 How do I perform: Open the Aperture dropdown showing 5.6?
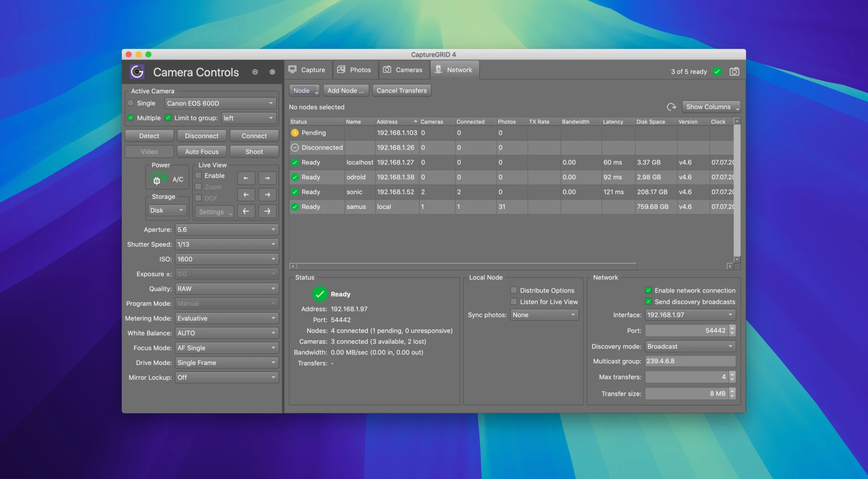tap(227, 230)
